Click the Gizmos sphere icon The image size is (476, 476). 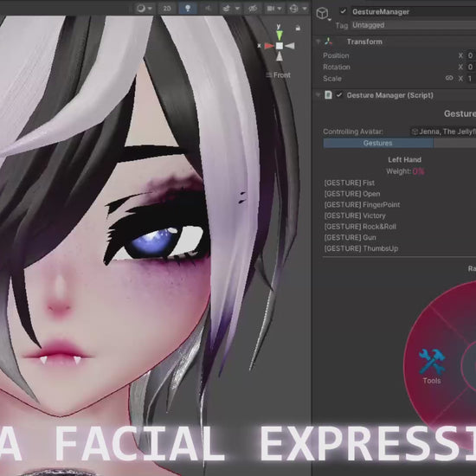293,8
